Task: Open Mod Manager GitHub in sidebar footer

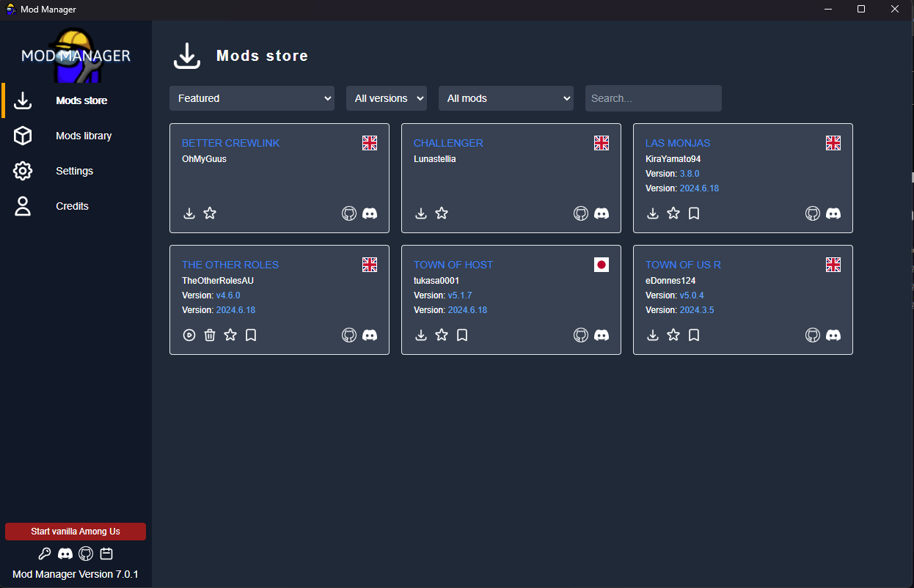Action: [86, 554]
